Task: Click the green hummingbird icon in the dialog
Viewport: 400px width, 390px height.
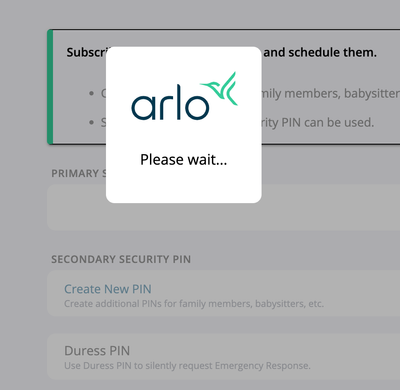Action: (x=220, y=88)
